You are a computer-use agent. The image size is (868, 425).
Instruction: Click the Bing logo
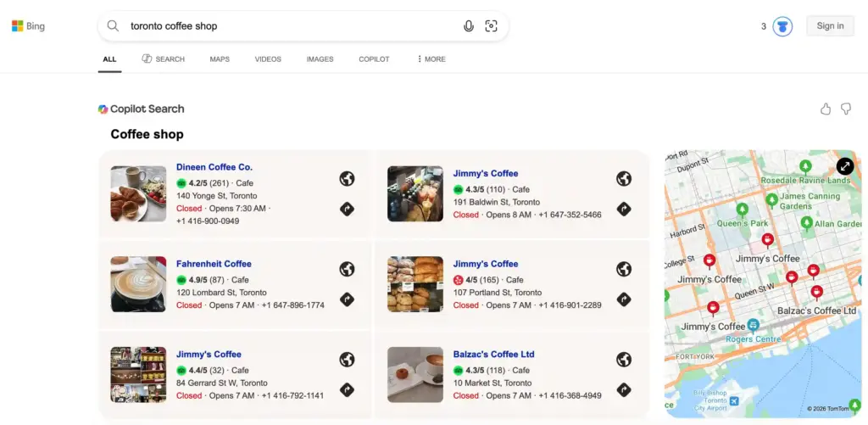click(28, 26)
